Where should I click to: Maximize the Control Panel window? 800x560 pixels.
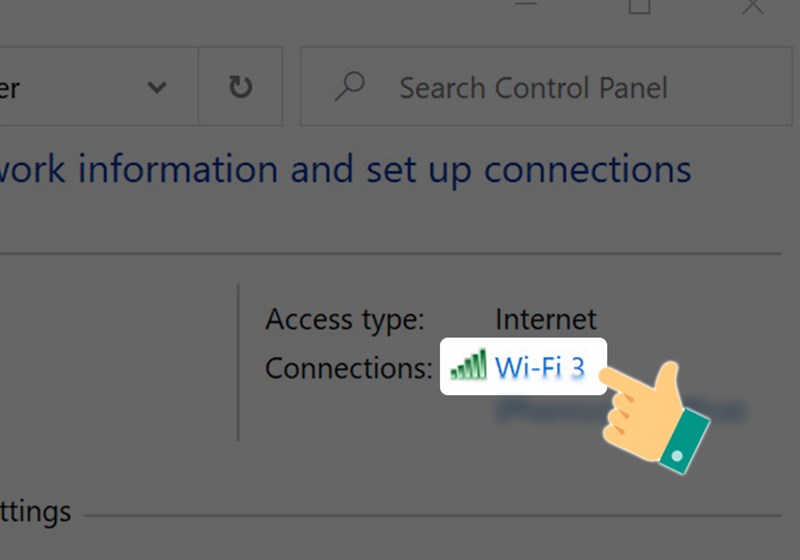[639, 6]
